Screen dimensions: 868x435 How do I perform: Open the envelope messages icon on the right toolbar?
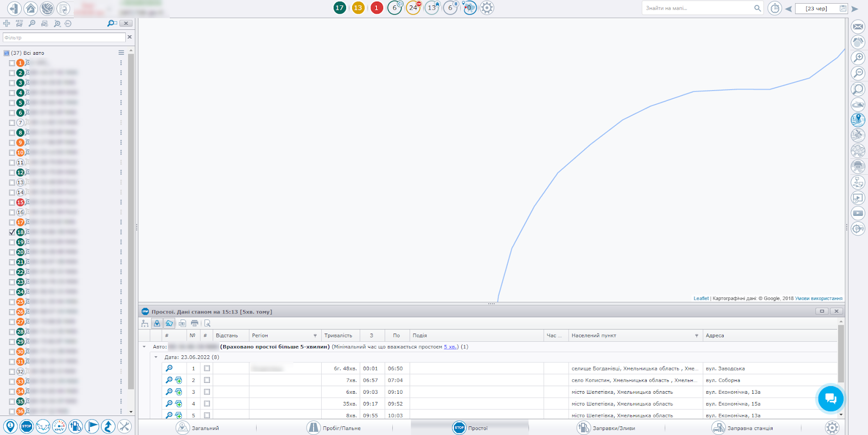858,27
